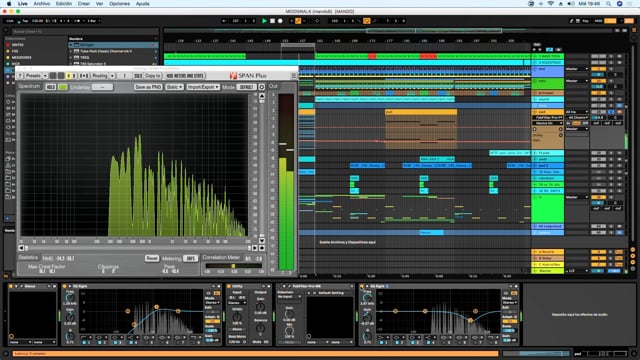640x360 pixels.
Task: Toggle the second EQ Eight device on/off
Action: point(362,287)
